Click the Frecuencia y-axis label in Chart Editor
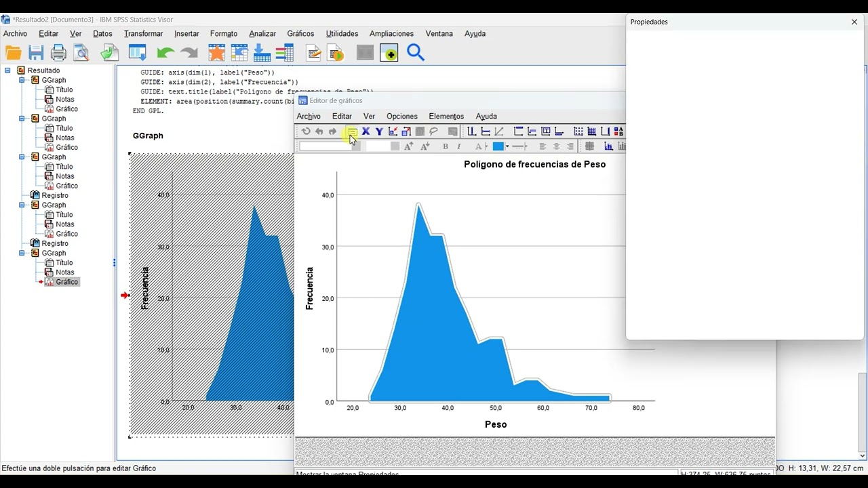 [x=309, y=288]
